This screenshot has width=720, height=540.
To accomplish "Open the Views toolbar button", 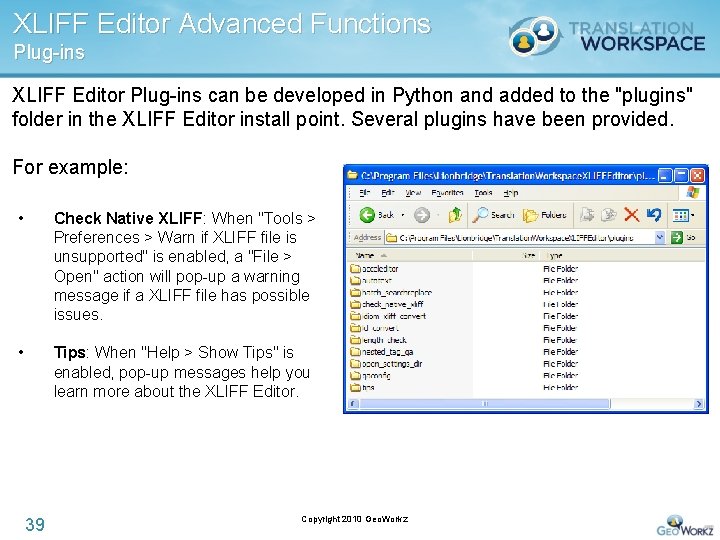I will [683, 215].
